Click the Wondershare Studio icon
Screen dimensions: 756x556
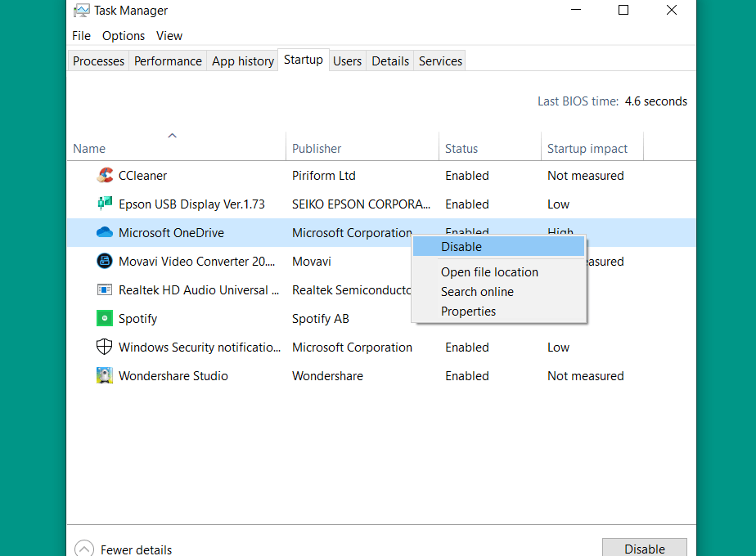click(x=105, y=375)
